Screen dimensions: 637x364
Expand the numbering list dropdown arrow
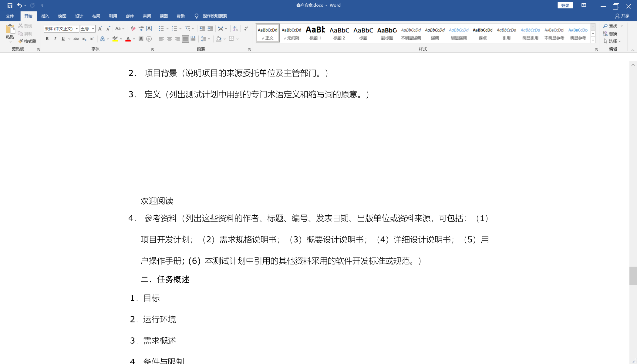[x=180, y=29]
